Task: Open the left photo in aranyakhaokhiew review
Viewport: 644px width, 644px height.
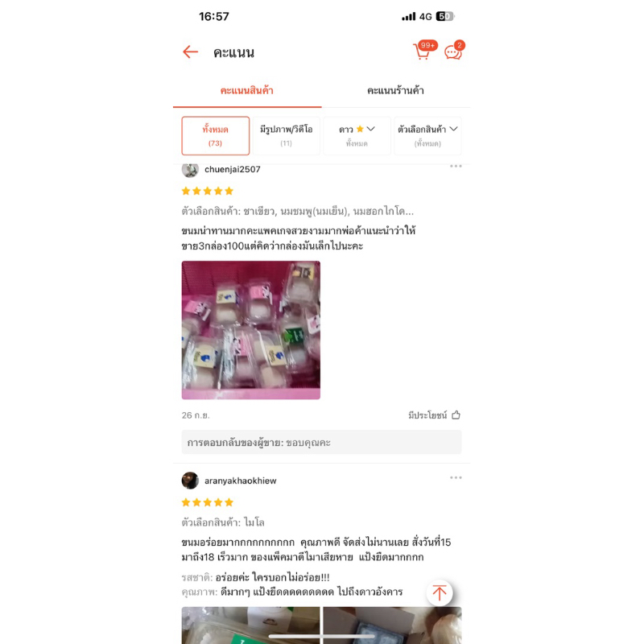Action: click(251, 625)
